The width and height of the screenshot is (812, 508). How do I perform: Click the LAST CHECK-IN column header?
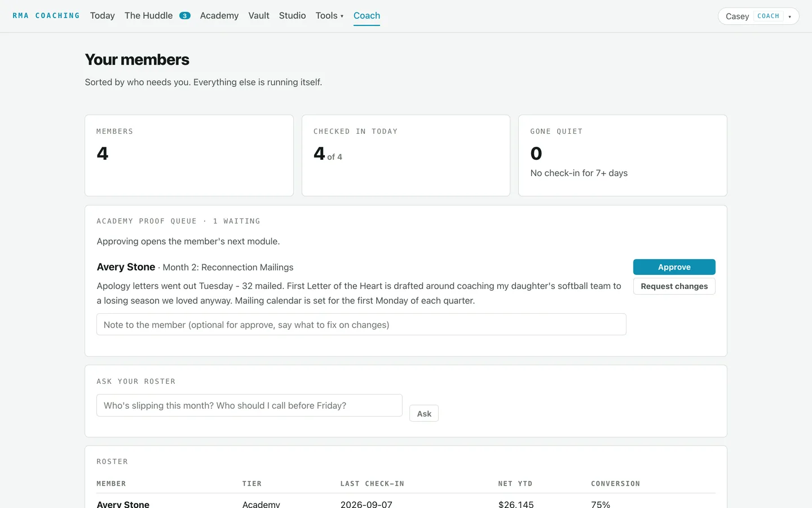pos(372,484)
